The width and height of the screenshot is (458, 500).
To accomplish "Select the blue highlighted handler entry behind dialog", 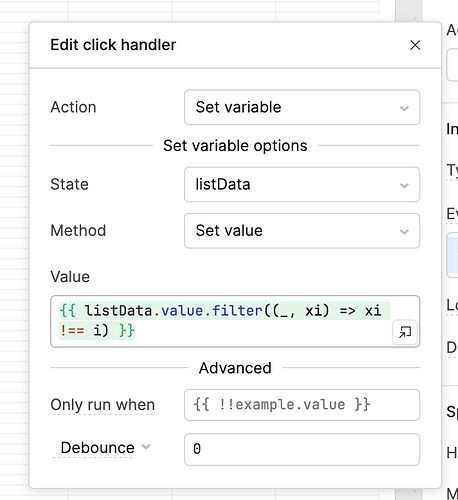I will (452, 255).
